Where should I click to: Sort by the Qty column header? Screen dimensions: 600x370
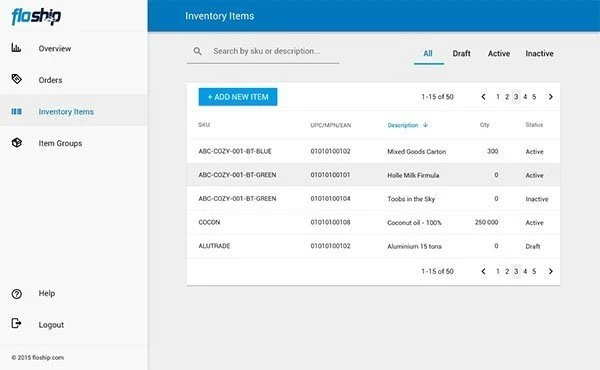tap(484, 125)
